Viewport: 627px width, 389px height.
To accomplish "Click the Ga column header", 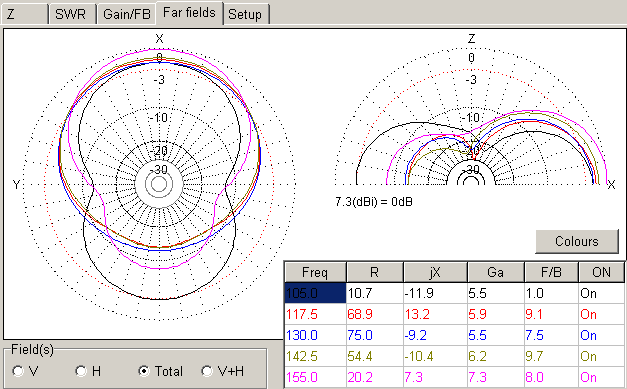I will pyautogui.click(x=495, y=272).
